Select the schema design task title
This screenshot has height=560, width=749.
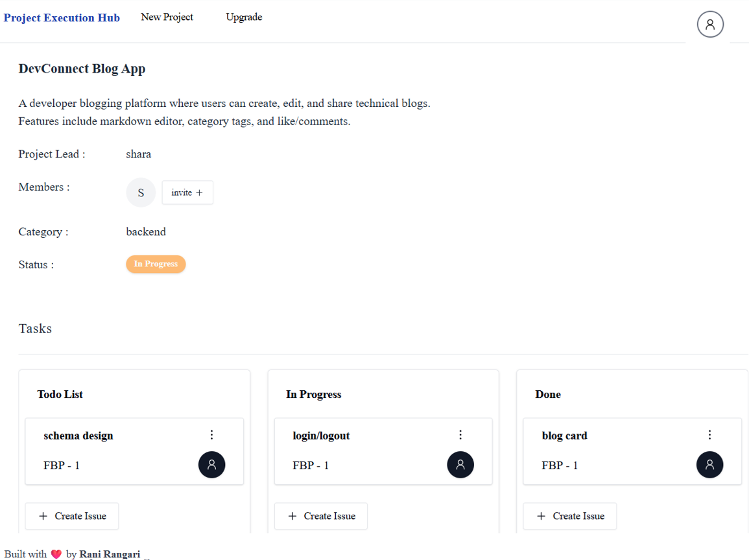point(78,435)
